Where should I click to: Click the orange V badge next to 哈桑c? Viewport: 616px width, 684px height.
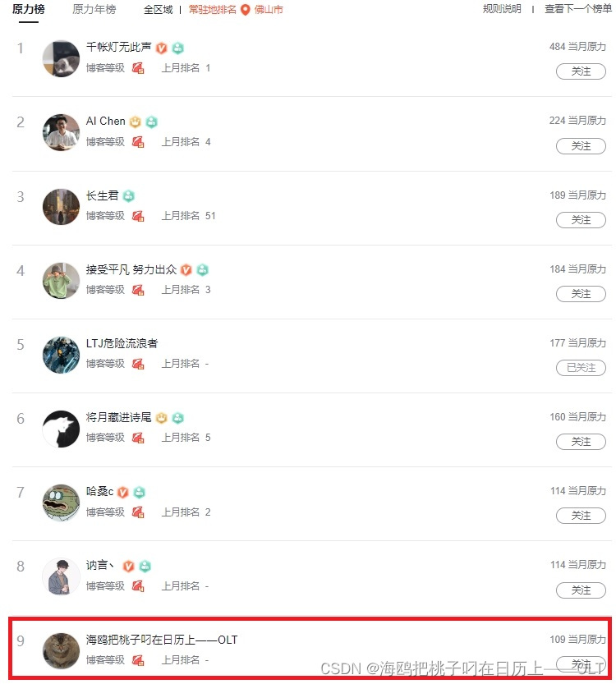pos(123,492)
